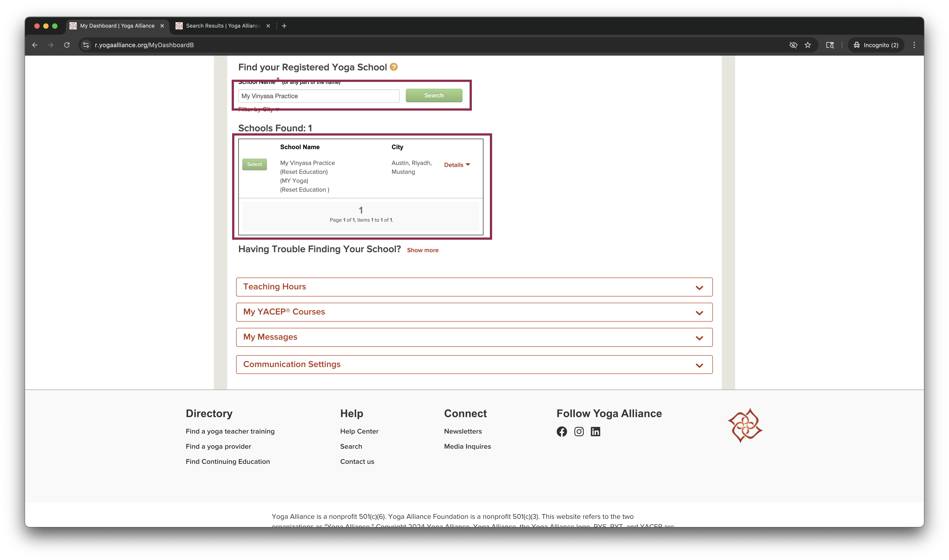Click the School Name column header
Image resolution: width=949 pixels, height=560 pixels.
click(x=299, y=147)
